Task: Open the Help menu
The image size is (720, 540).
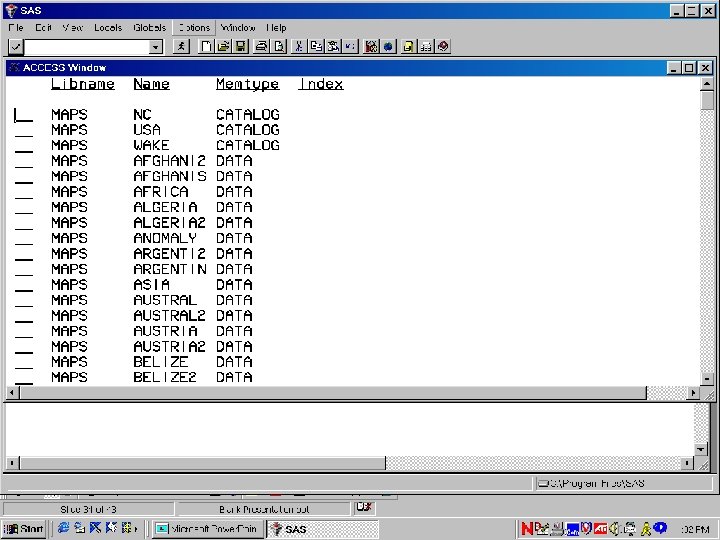Action: pyautogui.click(x=276, y=28)
